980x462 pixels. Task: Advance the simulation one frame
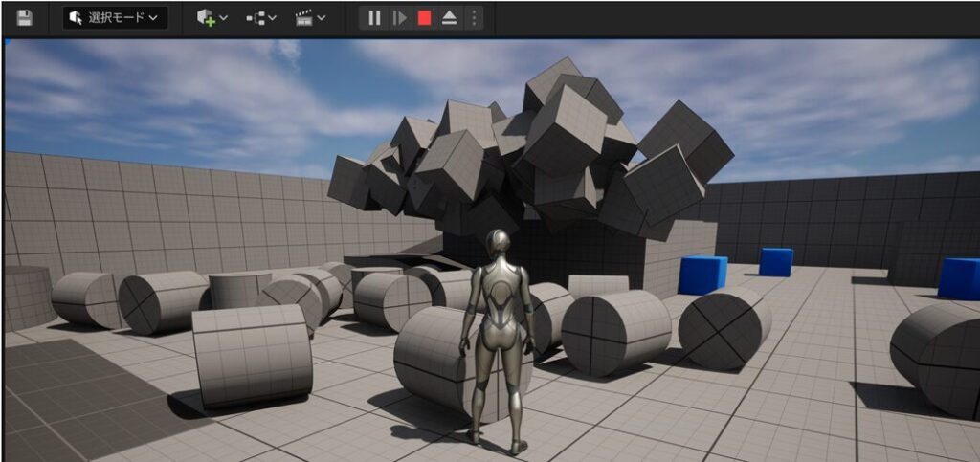(x=399, y=18)
